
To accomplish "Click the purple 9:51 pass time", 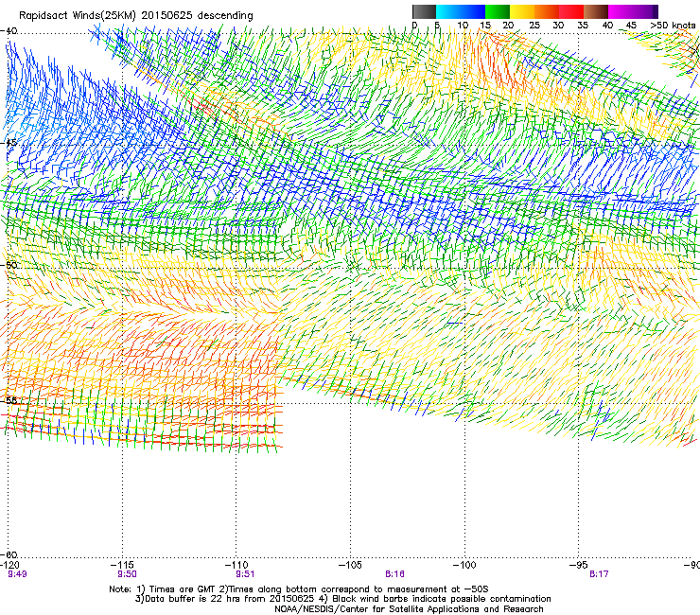I will [245, 574].
